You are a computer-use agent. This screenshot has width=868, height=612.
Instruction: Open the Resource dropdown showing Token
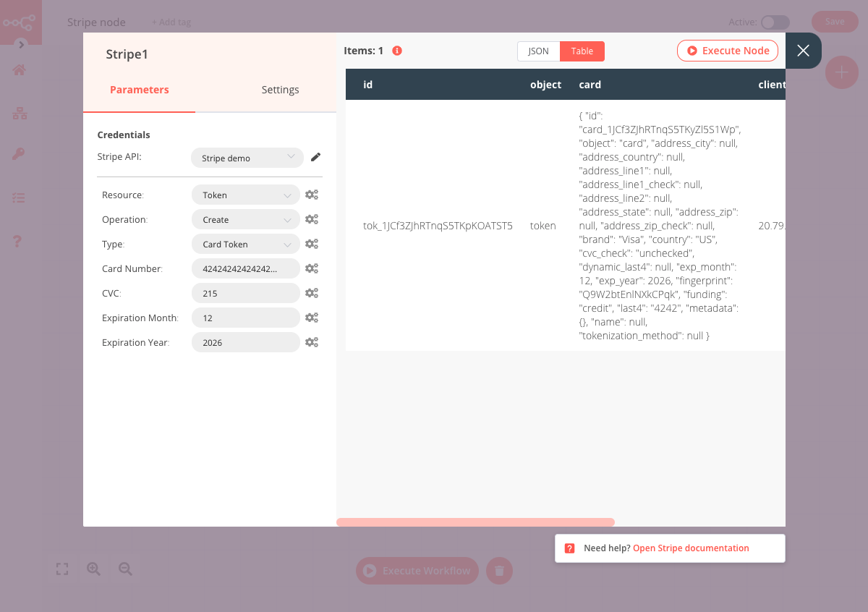[x=245, y=195]
